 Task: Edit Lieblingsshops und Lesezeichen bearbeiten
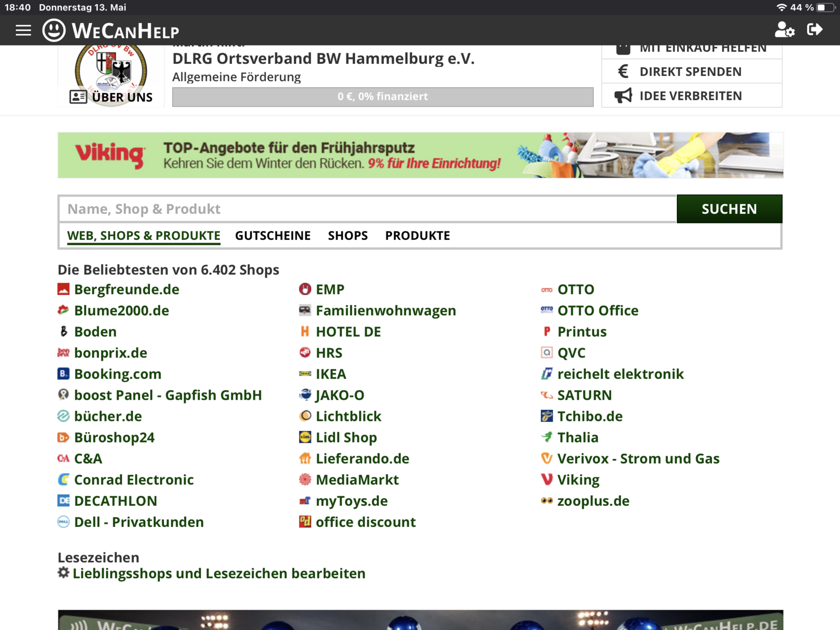219,573
